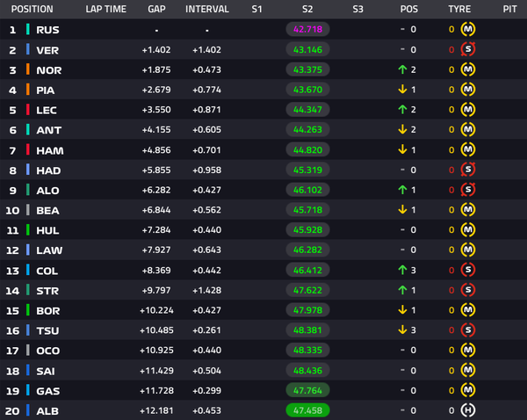Screen dimensions: 527x420
Task: Click the soft tyre icon for HAD
Action: click(468, 170)
